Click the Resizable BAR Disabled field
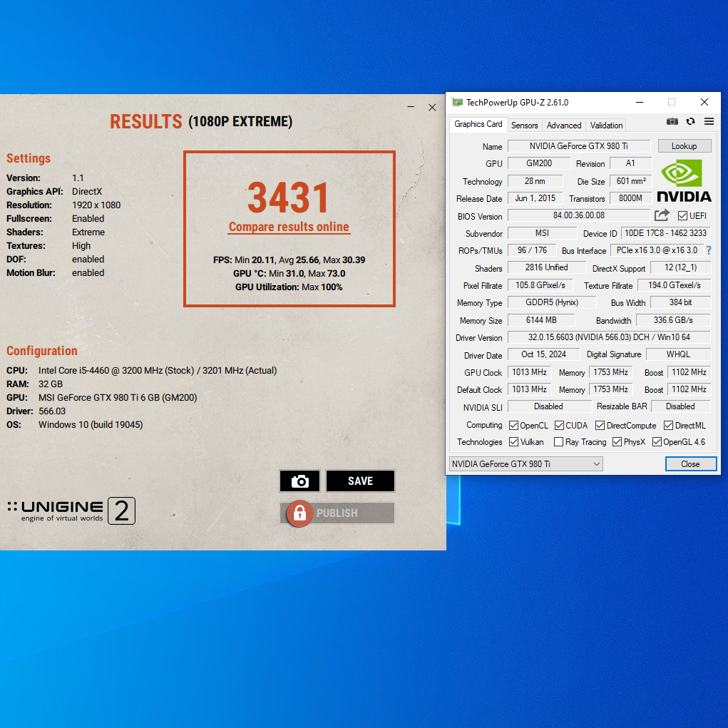The width and height of the screenshot is (728, 728). (681, 406)
